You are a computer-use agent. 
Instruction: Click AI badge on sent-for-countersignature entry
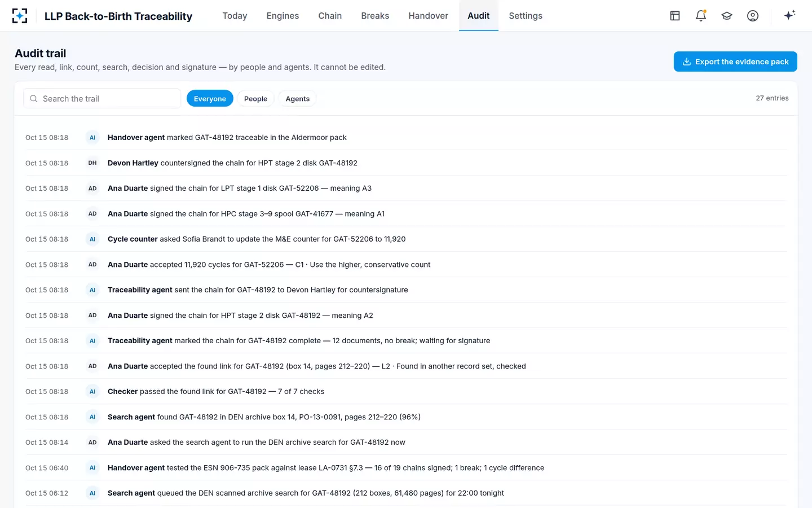[x=92, y=290]
